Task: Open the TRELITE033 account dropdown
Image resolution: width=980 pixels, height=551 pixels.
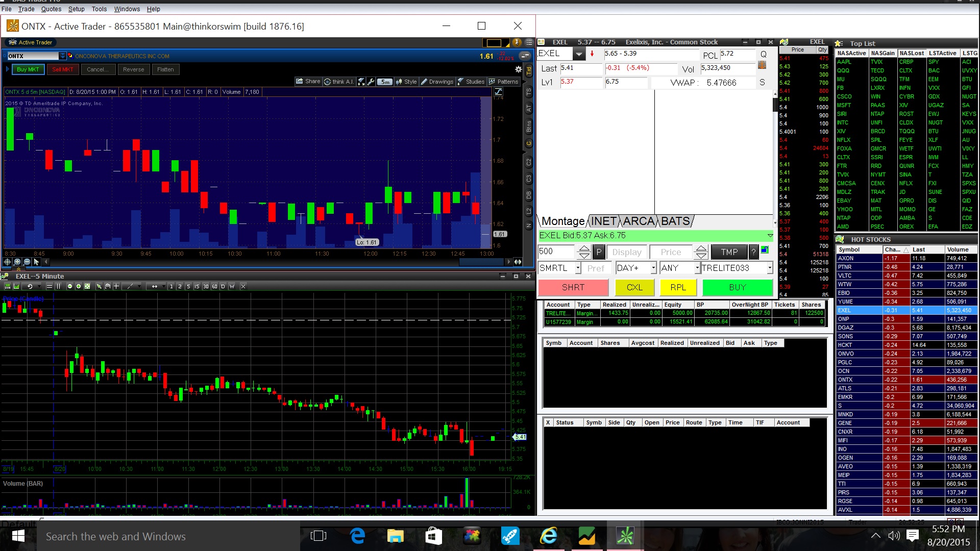Action: click(x=769, y=268)
